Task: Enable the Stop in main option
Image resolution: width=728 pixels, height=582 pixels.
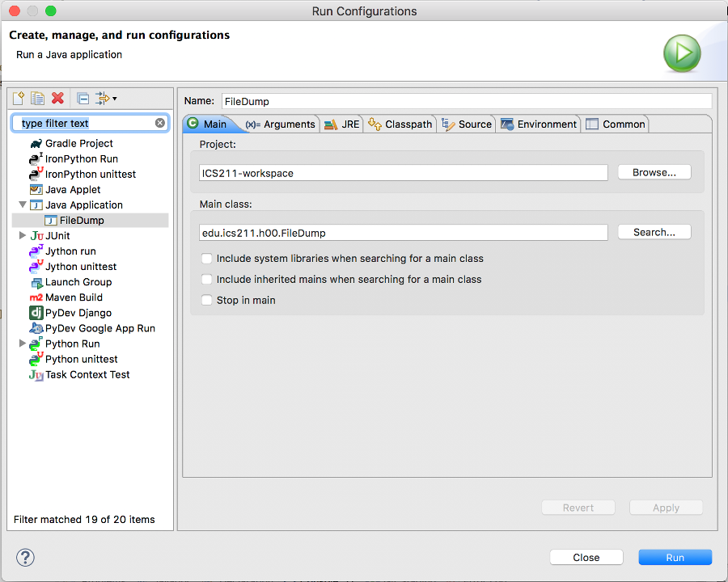Action: (206, 299)
